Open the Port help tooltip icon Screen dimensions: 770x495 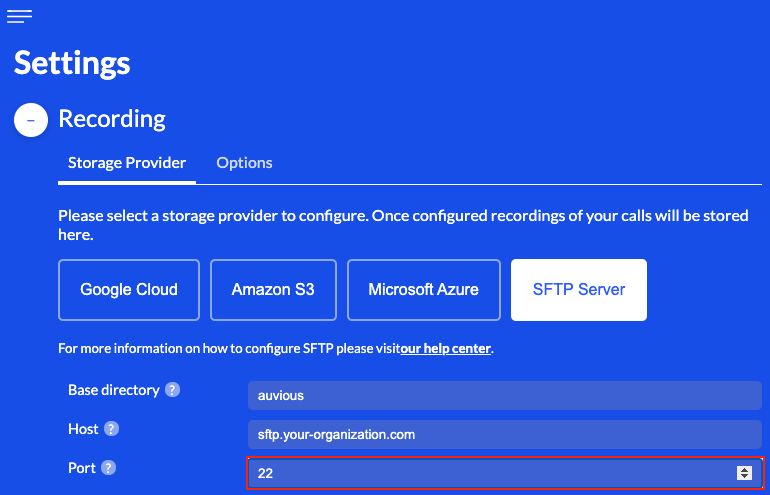tap(109, 468)
